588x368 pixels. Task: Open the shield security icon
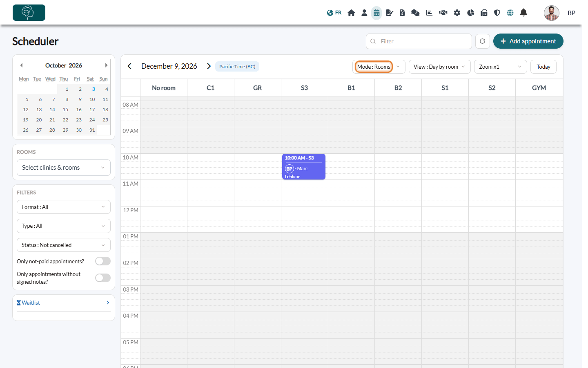pyautogui.click(x=497, y=13)
